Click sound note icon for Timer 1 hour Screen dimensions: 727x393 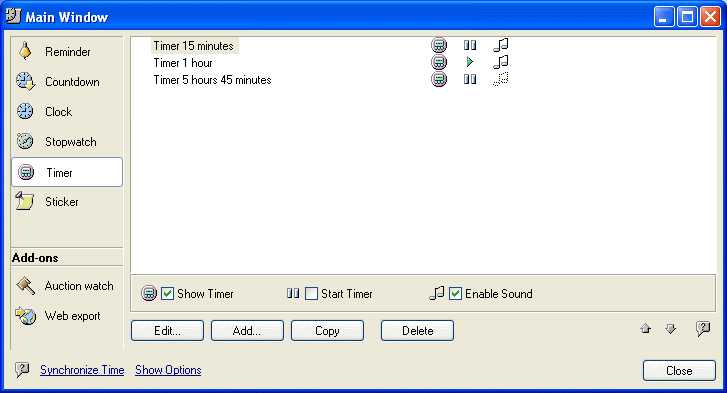point(501,62)
